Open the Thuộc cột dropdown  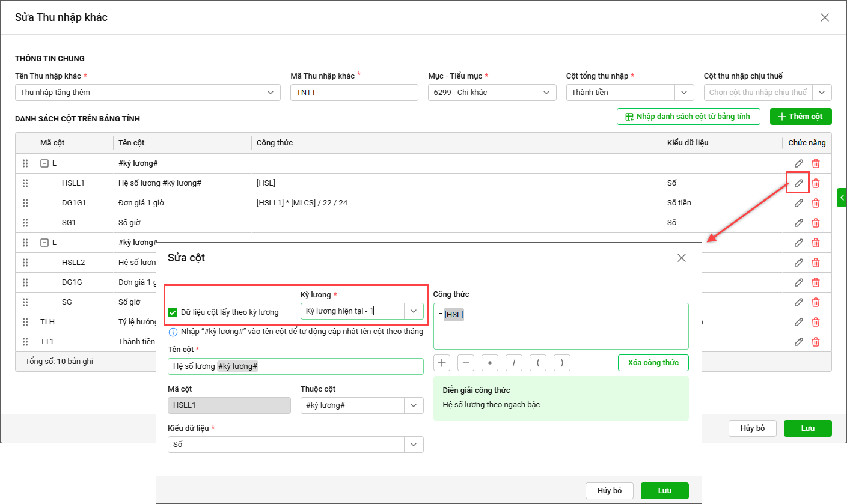[414, 405]
